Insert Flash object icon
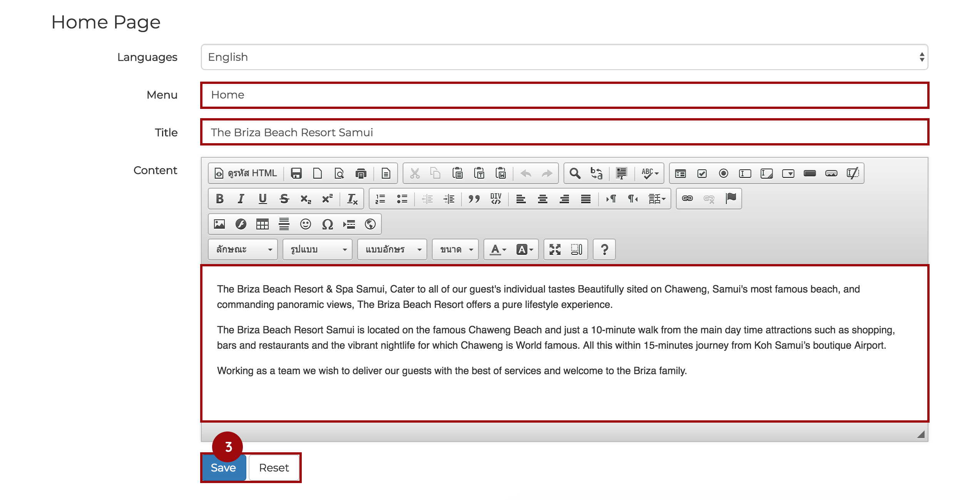Screen dimensions: 980x500 point(241,224)
